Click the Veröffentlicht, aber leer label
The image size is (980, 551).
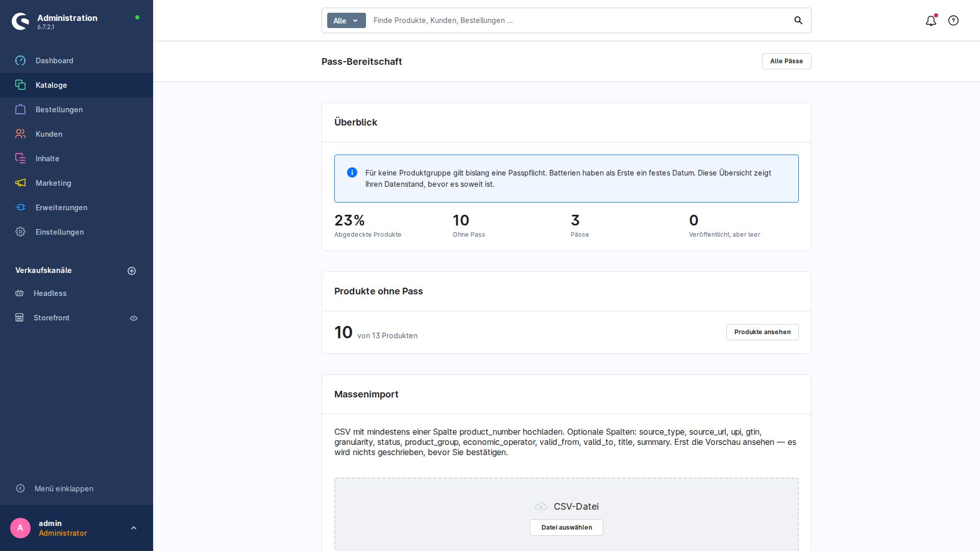click(725, 235)
